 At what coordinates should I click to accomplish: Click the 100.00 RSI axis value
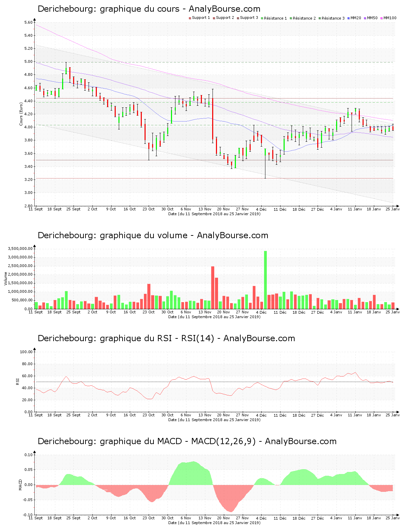click(x=26, y=352)
